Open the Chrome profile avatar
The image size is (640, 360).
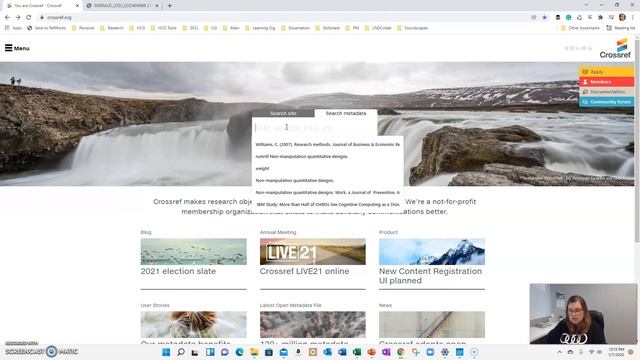click(622, 18)
